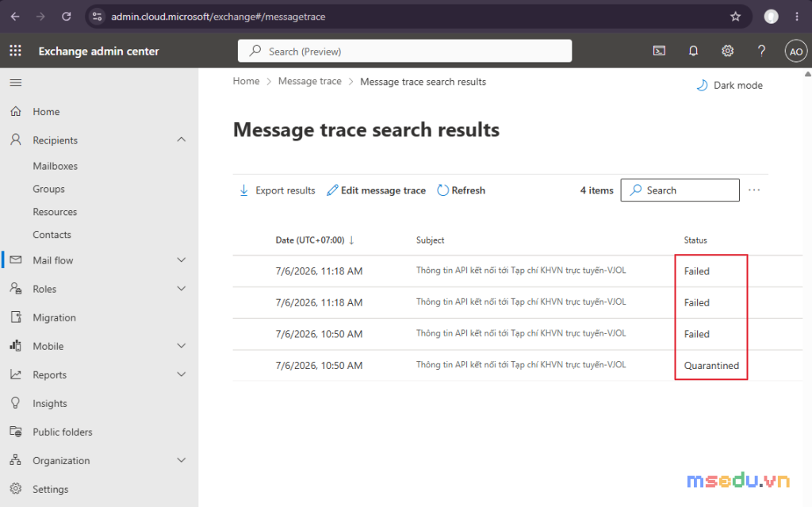Image resolution: width=812 pixels, height=507 pixels.
Task: Sort by Date column header
Action: point(314,240)
